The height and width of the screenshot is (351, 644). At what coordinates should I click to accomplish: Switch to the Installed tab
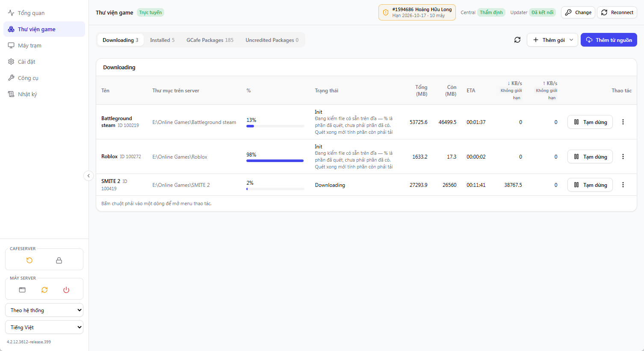tap(162, 40)
